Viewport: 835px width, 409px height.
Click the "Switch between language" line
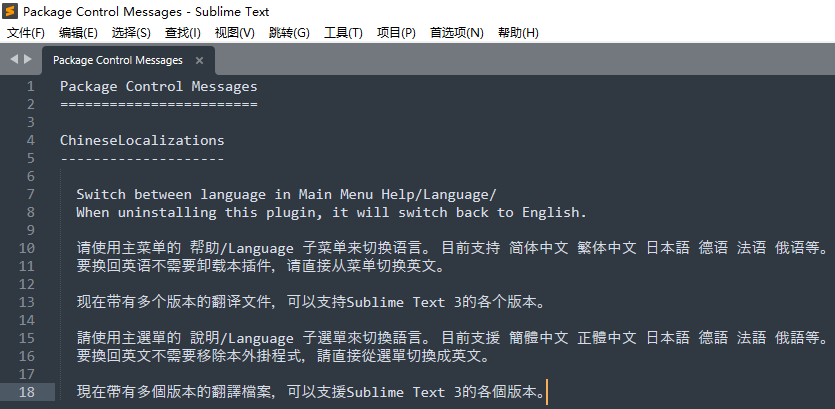tap(285, 194)
